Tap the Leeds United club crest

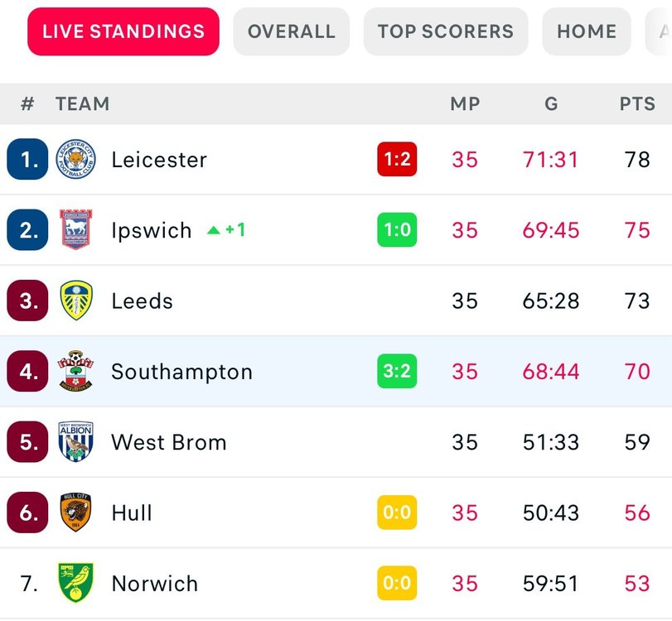[76, 301]
